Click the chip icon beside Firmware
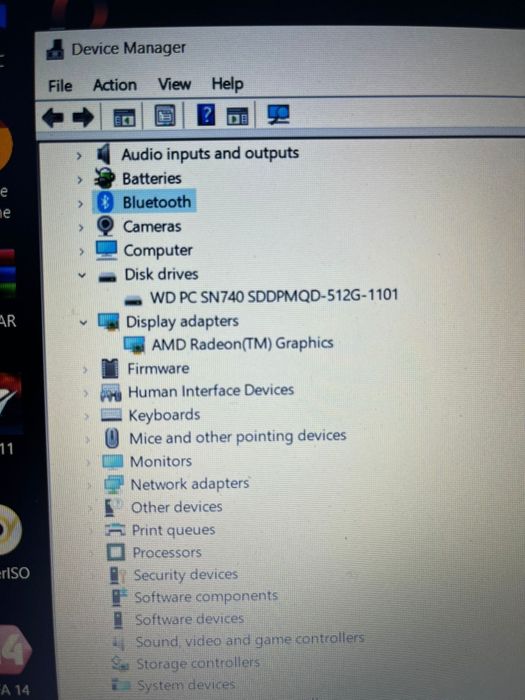 pos(110,369)
